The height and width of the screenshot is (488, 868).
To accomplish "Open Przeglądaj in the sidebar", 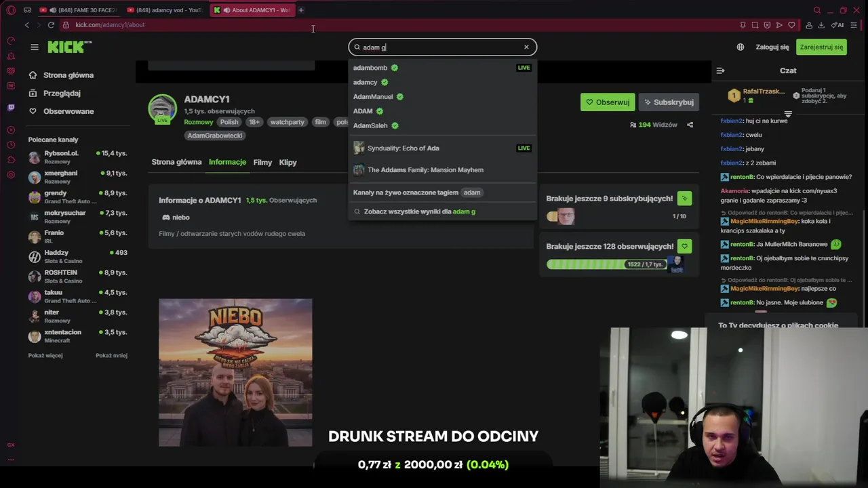I will (x=62, y=93).
